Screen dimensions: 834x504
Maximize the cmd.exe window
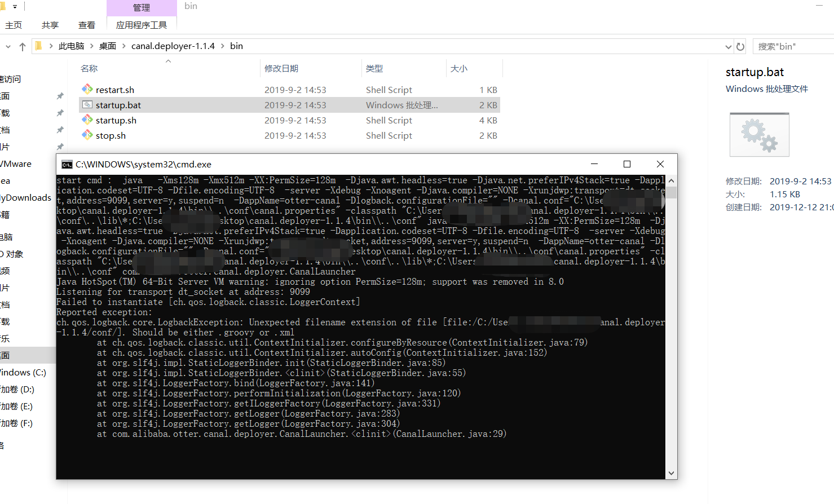627,164
